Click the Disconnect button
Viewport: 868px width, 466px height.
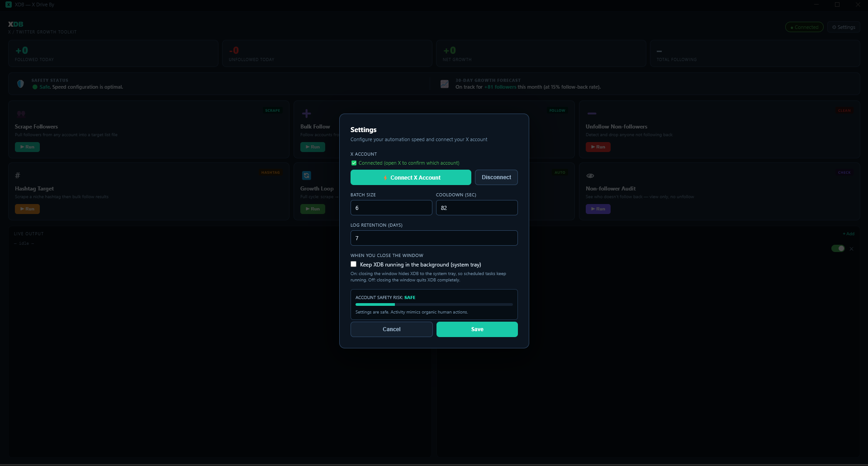pyautogui.click(x=496, y=177)
